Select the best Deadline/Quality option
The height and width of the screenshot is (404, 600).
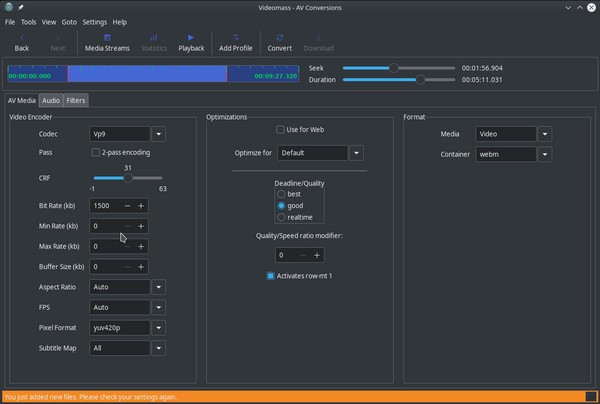point(282,194)
